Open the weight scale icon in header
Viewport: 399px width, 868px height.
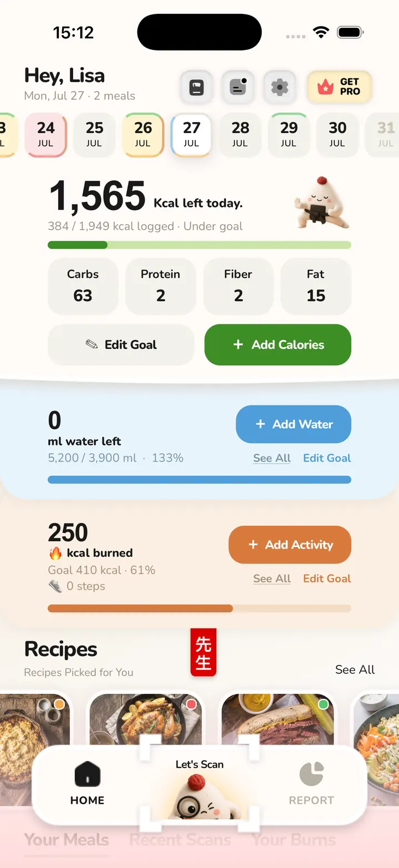pyautogui.click(x=197, y=87)
